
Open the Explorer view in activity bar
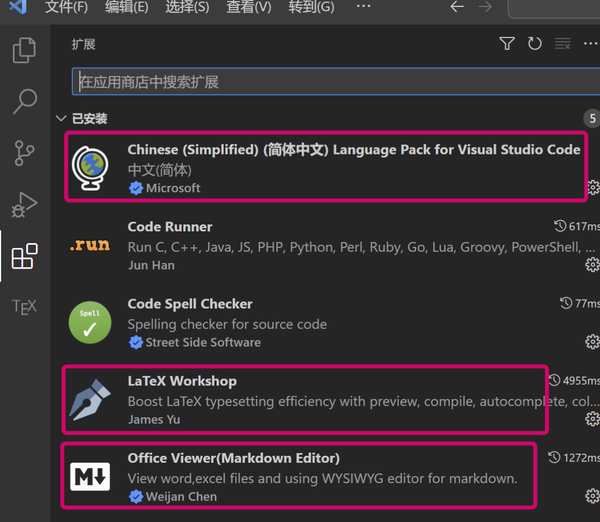(24, 50)
